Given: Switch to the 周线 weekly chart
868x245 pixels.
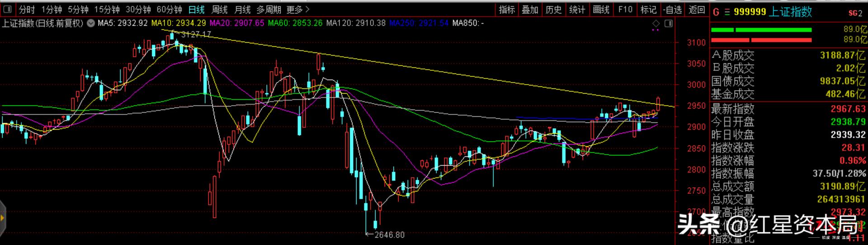Looking at the screenshot, I should point(220,10).
